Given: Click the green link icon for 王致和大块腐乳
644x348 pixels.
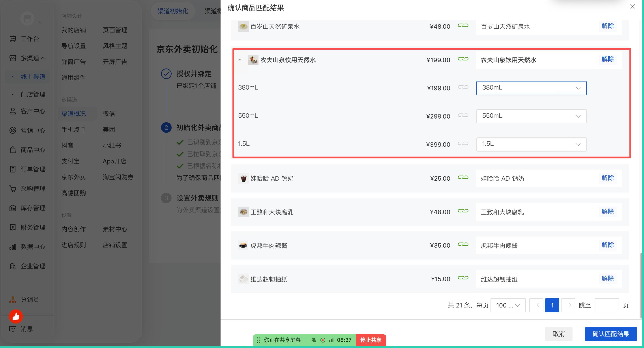Looking at the screenshot, I should coord(463,211).
